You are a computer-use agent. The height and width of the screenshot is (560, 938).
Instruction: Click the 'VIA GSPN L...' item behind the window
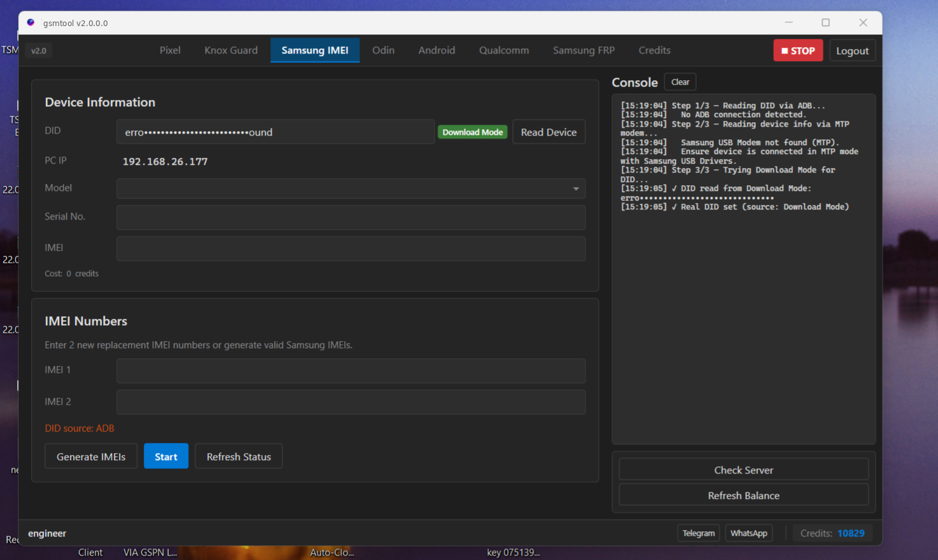click(x=150, y=552)
